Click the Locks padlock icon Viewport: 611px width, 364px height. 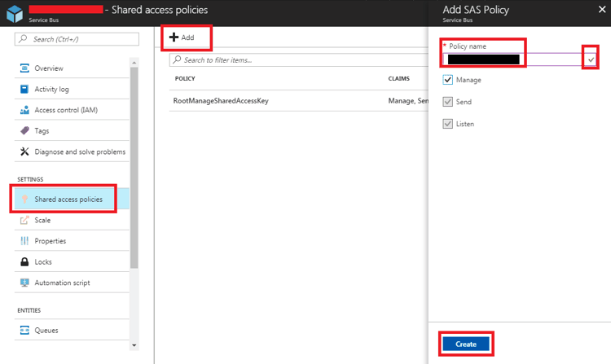click(25, 262)
